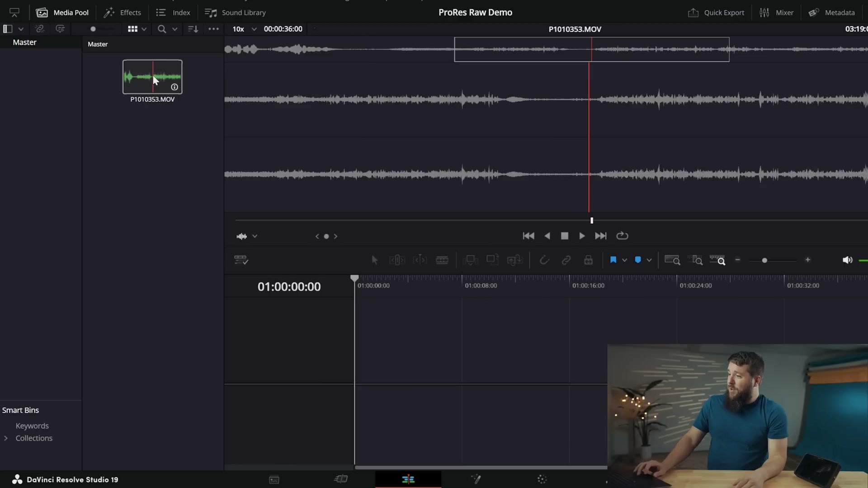
Task: Jump to first frame button
Action: [x=528, y=236]
